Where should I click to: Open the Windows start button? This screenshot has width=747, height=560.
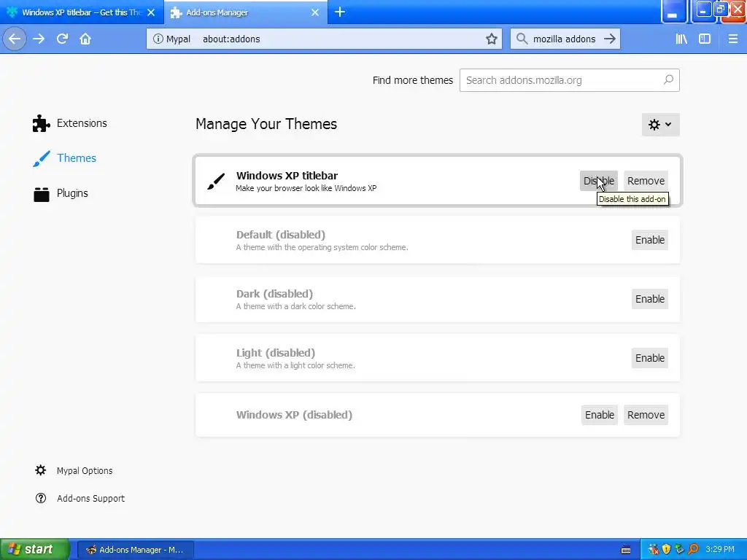pos(35,550)
